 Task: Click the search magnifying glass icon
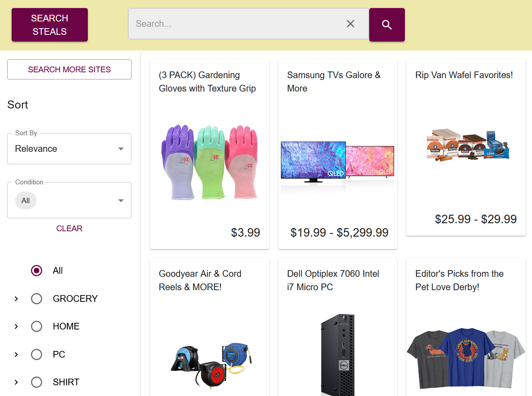coord(386,24)
